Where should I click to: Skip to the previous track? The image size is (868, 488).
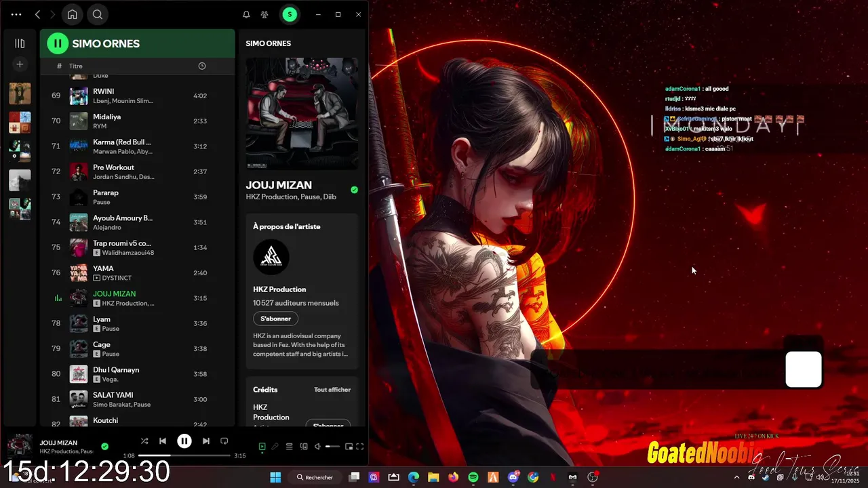pyautogui.click(x=163, y=441)
